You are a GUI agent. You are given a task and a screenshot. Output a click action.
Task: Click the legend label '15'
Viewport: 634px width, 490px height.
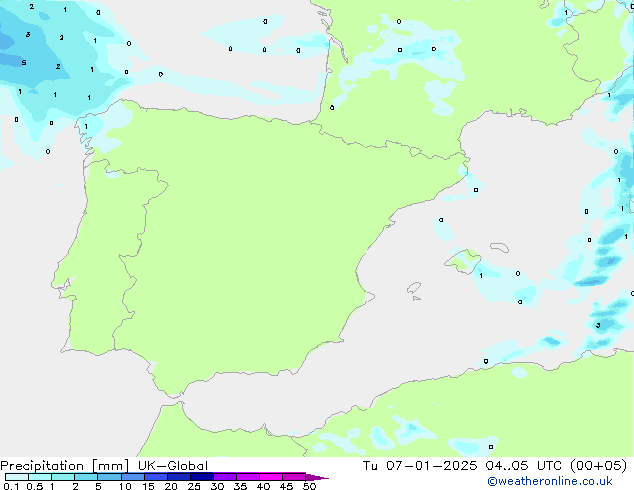coord(148,486)
